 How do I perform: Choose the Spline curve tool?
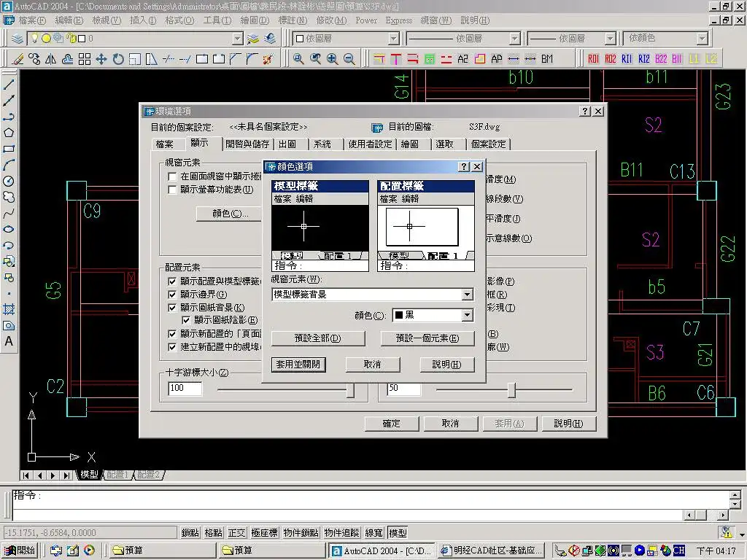coord(9,214)
